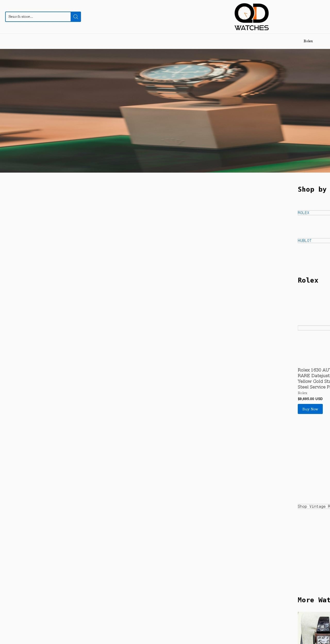The height and width of the screenshot is (644, 330).
Task: Click the search magnifier button
Action: point(76,17)
